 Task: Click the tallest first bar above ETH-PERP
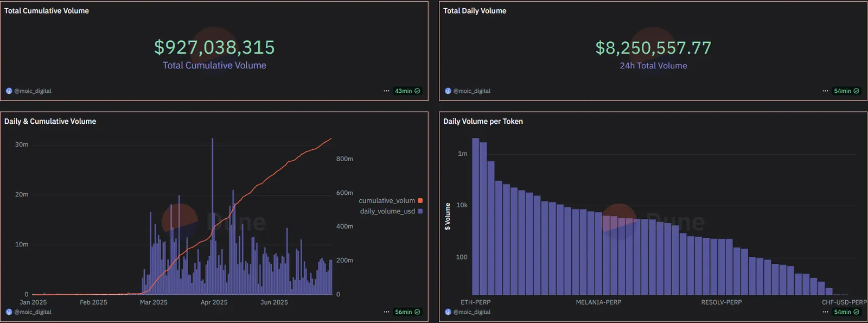476,216
